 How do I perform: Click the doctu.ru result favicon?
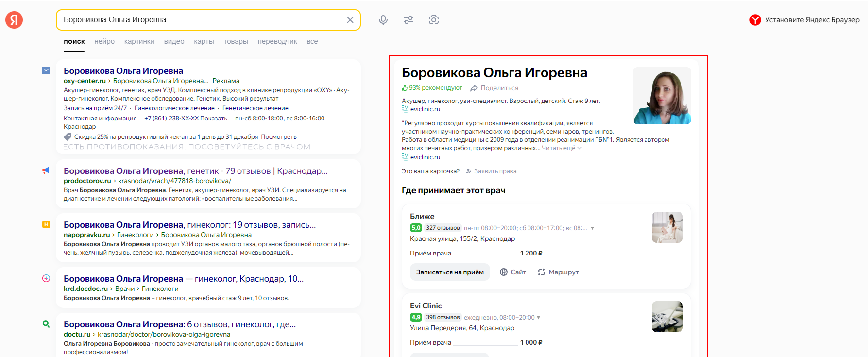46,324
